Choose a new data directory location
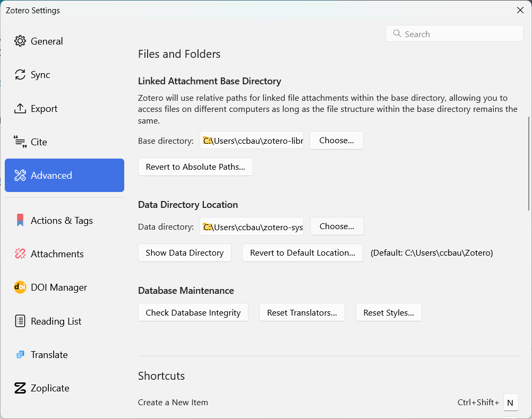This screenshot has height=419, width=532. pos(337,226)
